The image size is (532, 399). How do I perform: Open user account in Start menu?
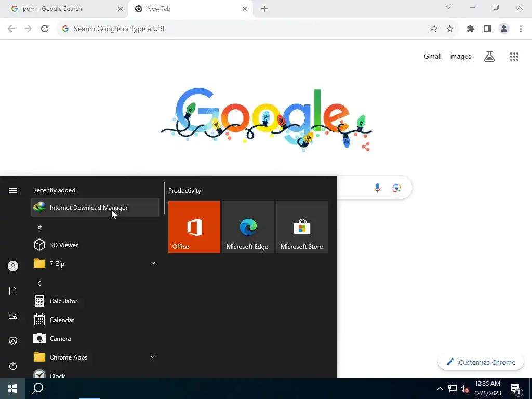pos(13,266)
